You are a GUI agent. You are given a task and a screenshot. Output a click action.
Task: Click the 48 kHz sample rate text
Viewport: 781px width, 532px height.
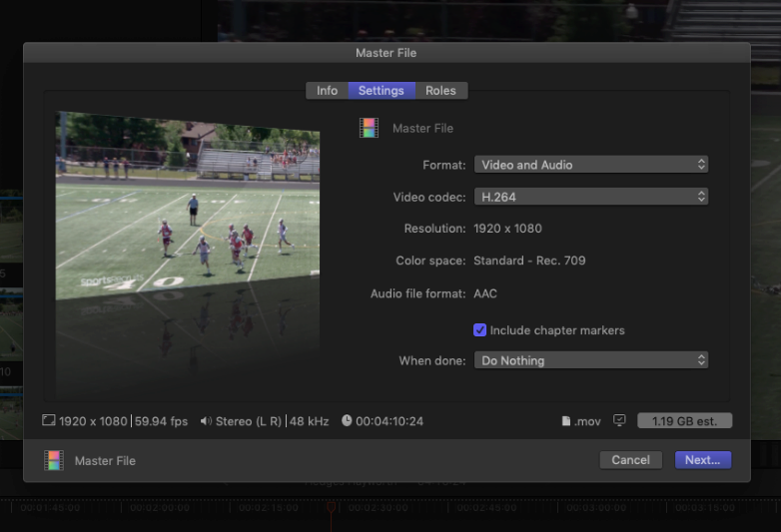click(310, 421)
